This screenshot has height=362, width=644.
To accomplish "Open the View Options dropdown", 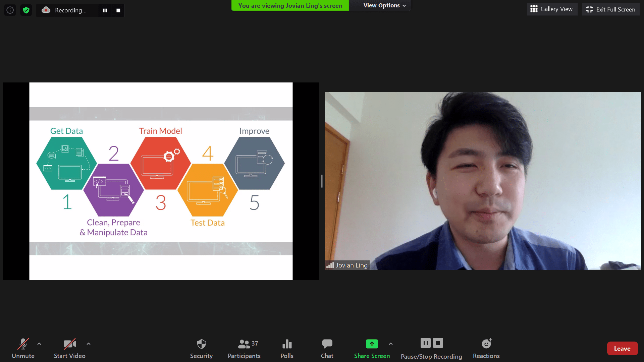I will click(x=384, y=5).
